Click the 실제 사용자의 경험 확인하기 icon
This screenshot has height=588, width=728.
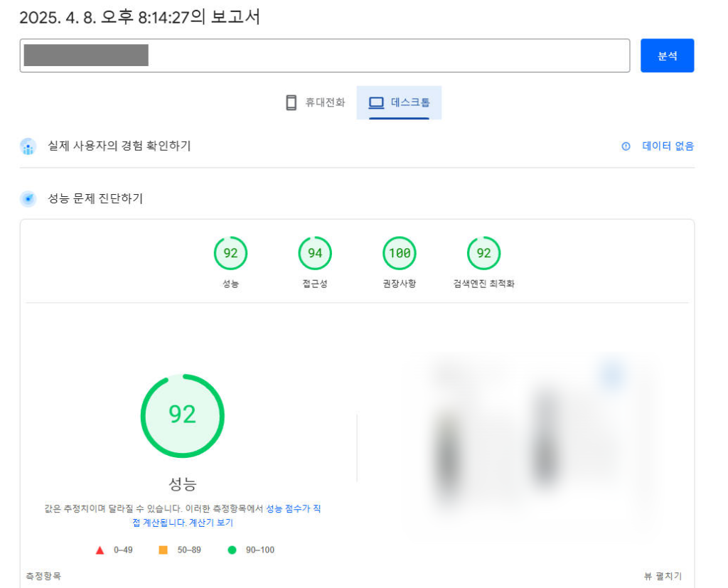[x=28, y=146]
